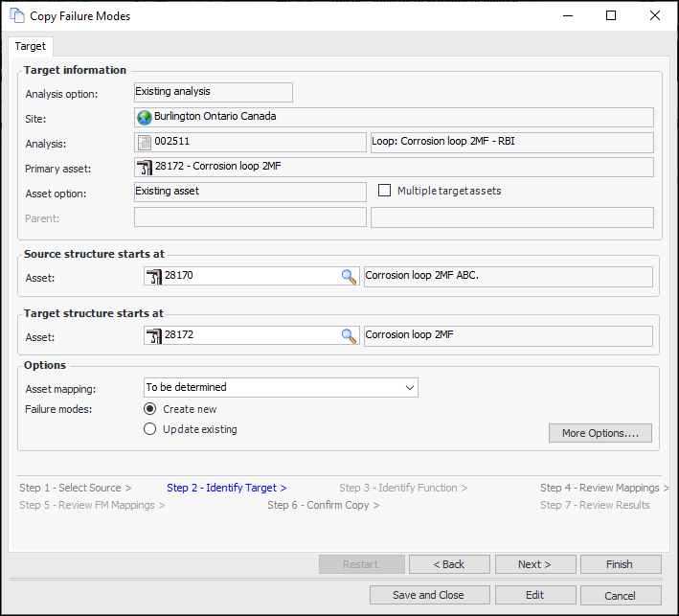Click the asset icon next to 28172 - Corrosion loop 2MF
679x616 pixels.
tap(145, 167)
